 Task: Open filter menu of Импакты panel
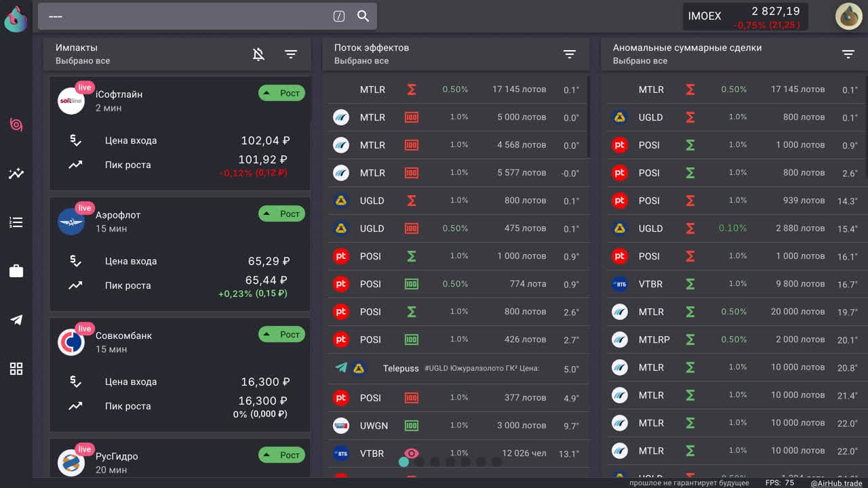(291, 54)
